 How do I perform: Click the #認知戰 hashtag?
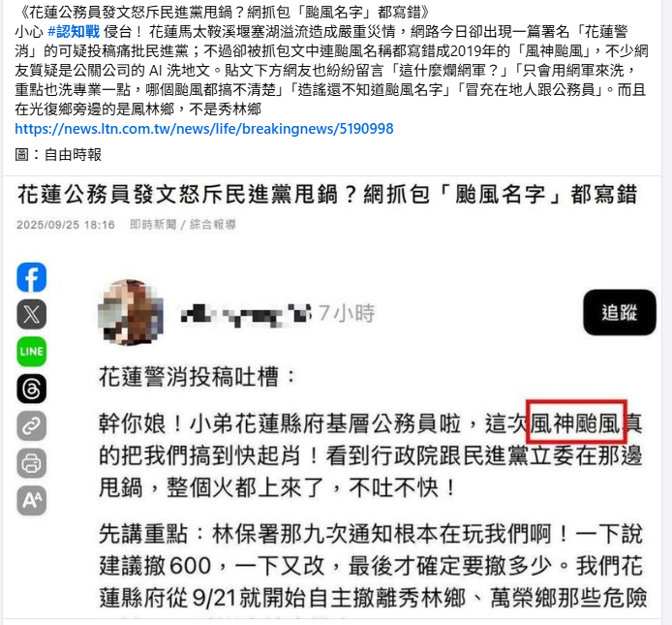[74, 31]
